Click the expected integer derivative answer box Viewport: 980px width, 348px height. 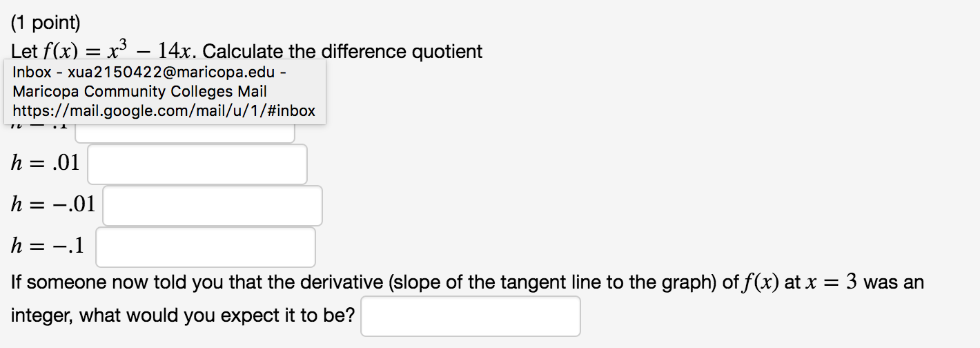point(470,316)
